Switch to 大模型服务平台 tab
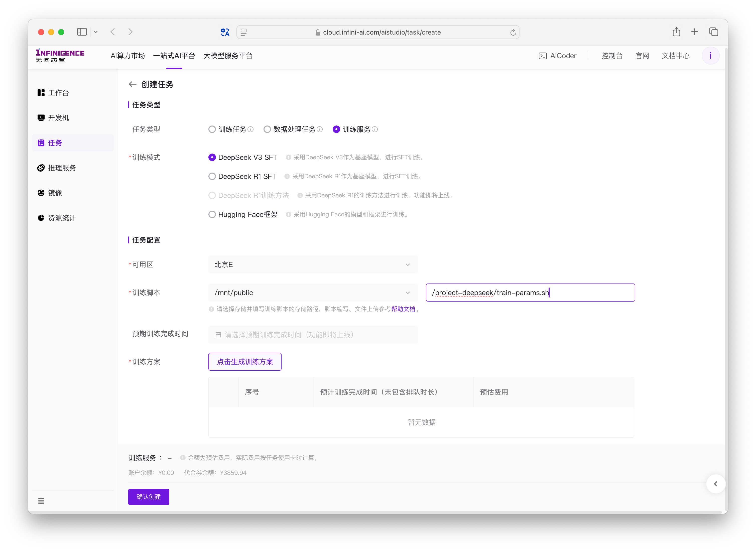Screen dimensions: 756x551 click(x=228, y=56)
